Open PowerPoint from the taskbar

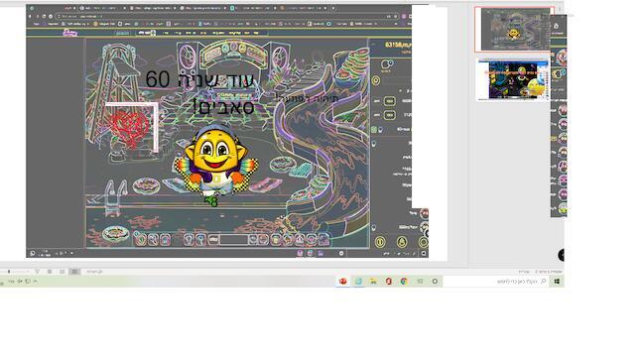(343, 282)
